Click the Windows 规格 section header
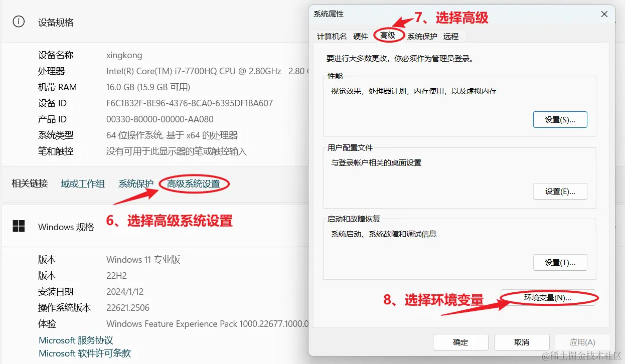This screenshot has width=625, height=364. 66,227
